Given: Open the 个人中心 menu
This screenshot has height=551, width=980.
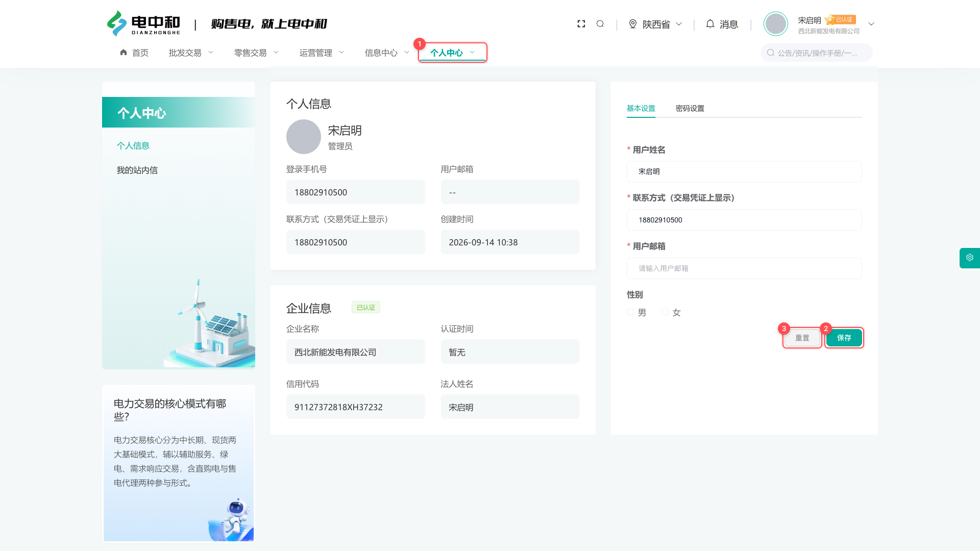Looking at the screenshot, I should click(x=453, y=53).
